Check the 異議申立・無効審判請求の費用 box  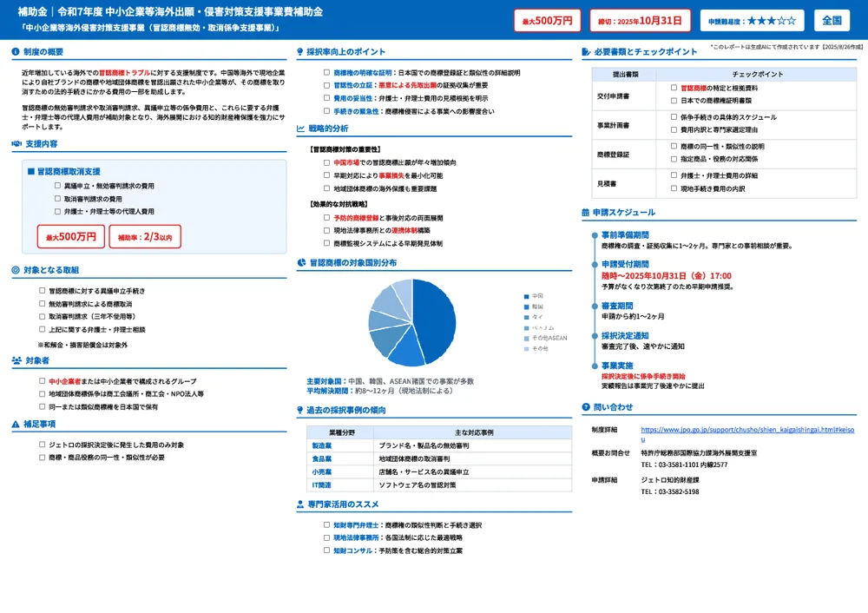[x=57, y=186]
